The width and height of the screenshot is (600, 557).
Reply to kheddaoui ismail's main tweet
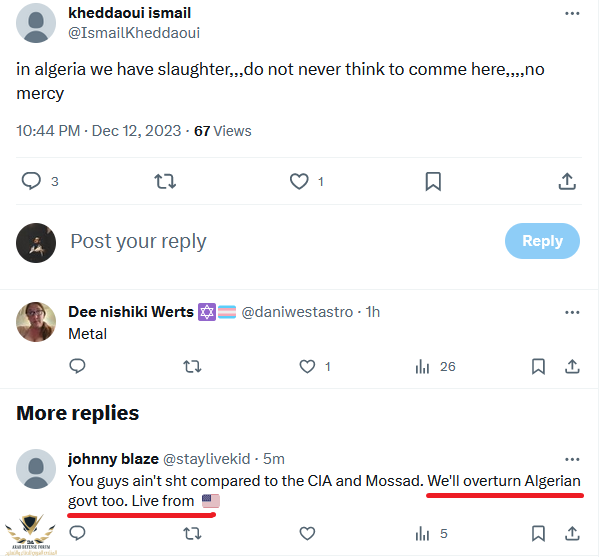click(x=32, y=181)
